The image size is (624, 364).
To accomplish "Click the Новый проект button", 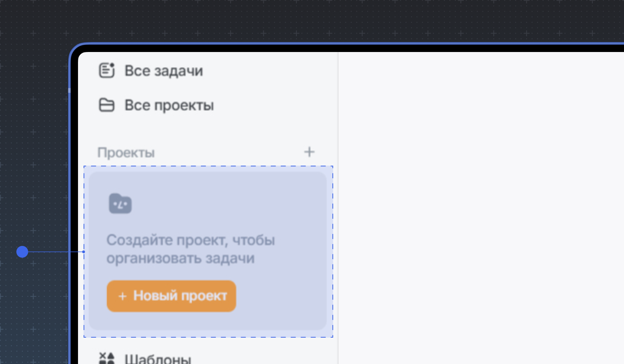I will tap(171, 296).
